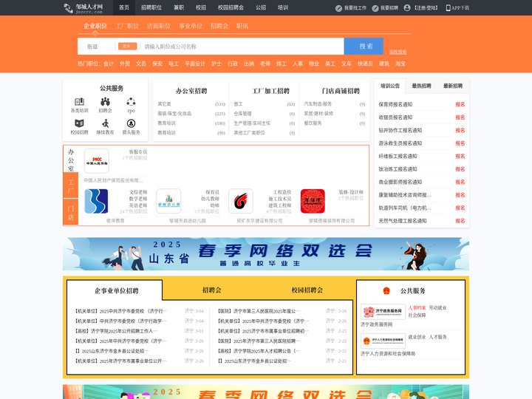The image size is (532, 399).
Task: Select the 首页 navigation item
Action: click(x=124, y=7)
